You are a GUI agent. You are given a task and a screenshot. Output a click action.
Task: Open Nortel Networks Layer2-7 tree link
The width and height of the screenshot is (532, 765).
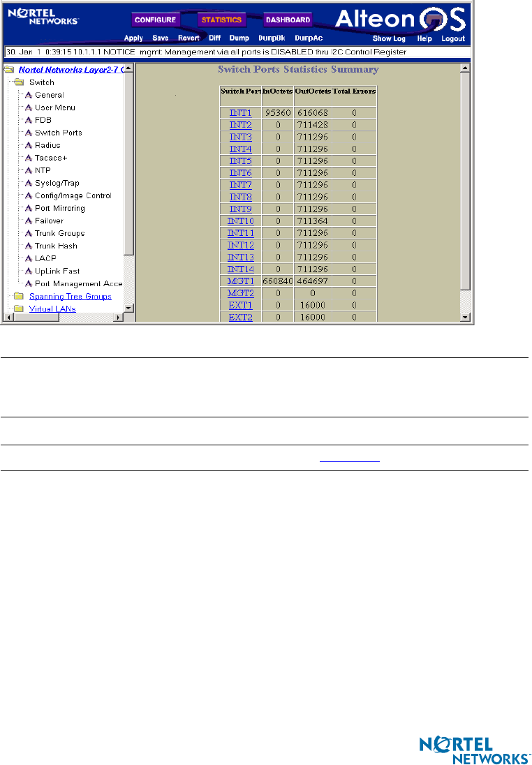point(71,70)
